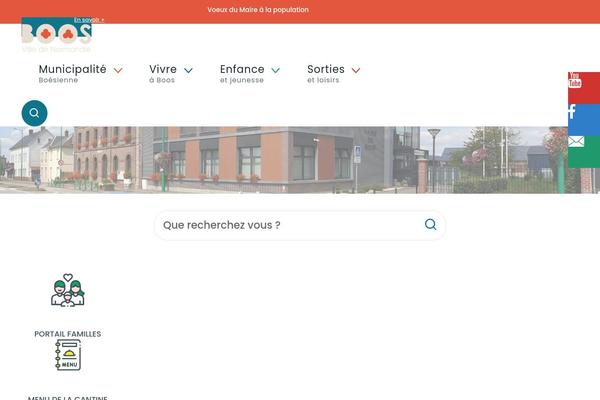Open the Facebook side button

(x=584, y=120)
